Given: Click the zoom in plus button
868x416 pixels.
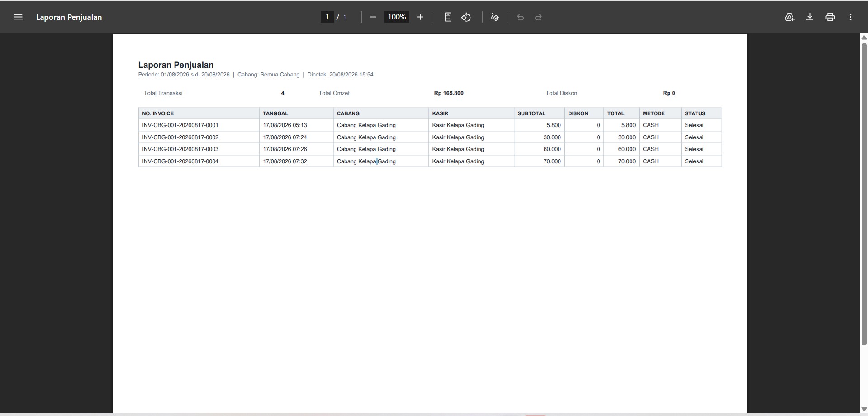Looking at the screenshot, I should click(420, 17).
